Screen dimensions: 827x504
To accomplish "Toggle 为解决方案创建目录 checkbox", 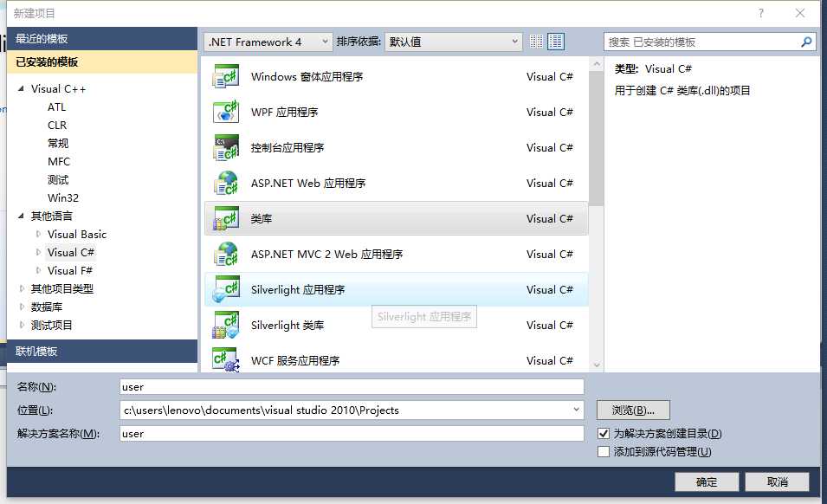I will 604,433.
